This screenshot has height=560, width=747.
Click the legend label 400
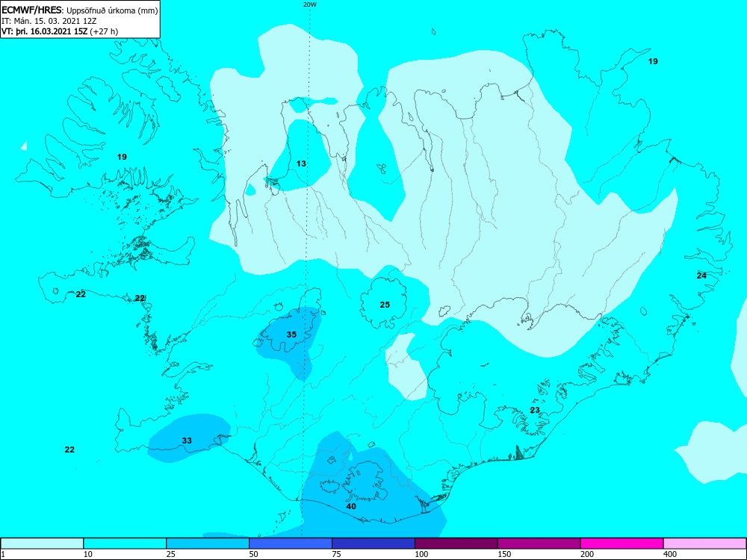[670, 554]
